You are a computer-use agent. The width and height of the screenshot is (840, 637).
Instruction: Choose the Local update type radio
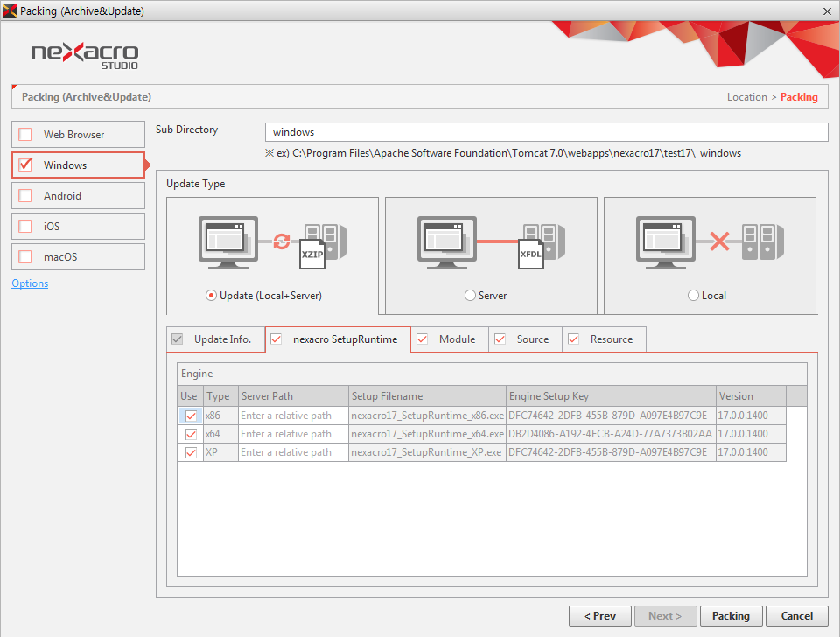(x=694, y=296)
